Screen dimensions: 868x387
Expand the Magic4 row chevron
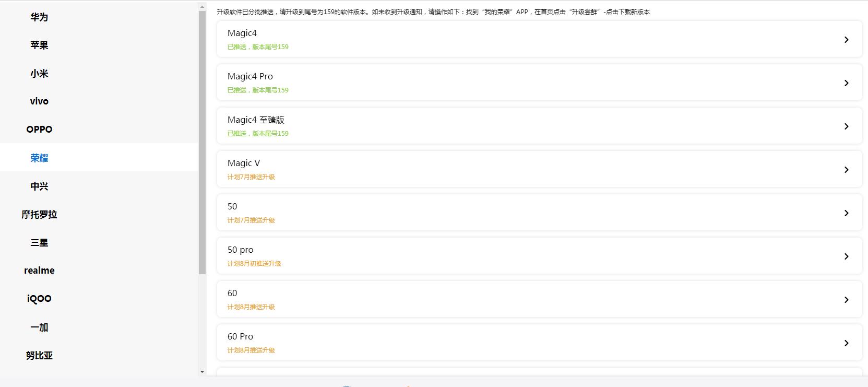coord(846,40)
